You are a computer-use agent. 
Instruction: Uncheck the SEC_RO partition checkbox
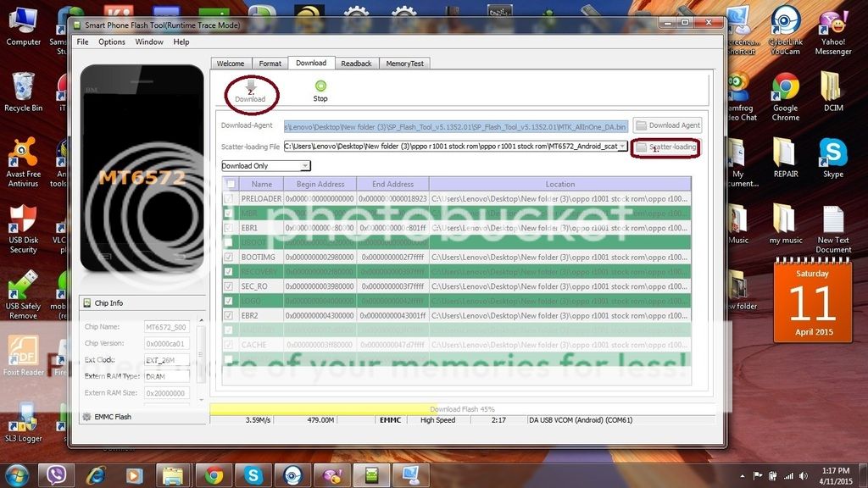228,286
